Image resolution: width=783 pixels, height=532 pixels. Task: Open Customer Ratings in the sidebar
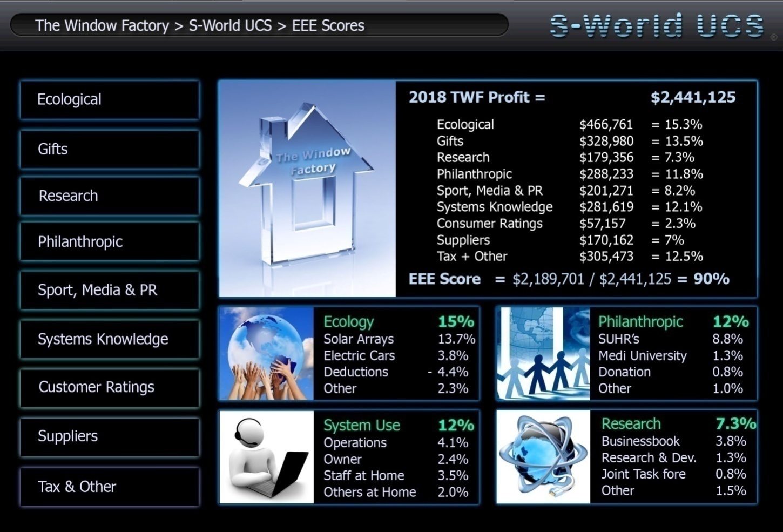(x=110, y=388)
